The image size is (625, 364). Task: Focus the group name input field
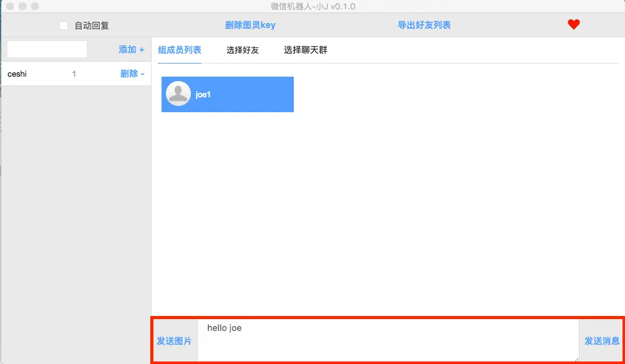tap(47, 49)
